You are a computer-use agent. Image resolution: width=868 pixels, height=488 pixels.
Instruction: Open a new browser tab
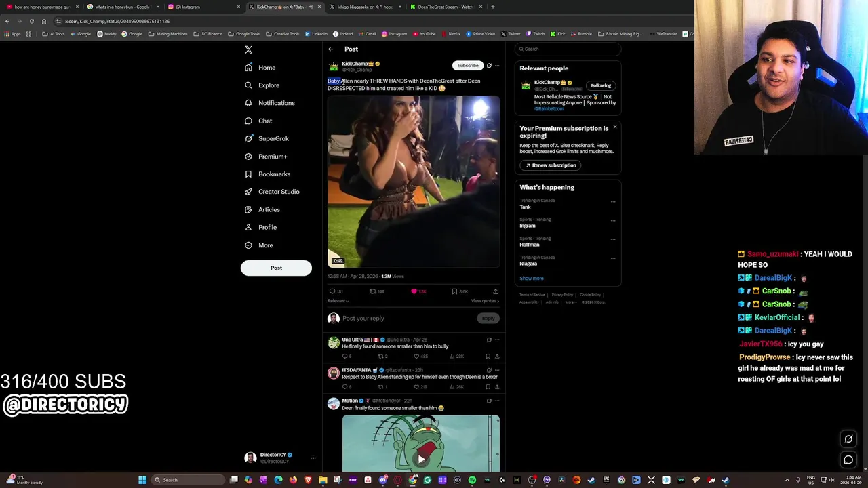[493, 7]
